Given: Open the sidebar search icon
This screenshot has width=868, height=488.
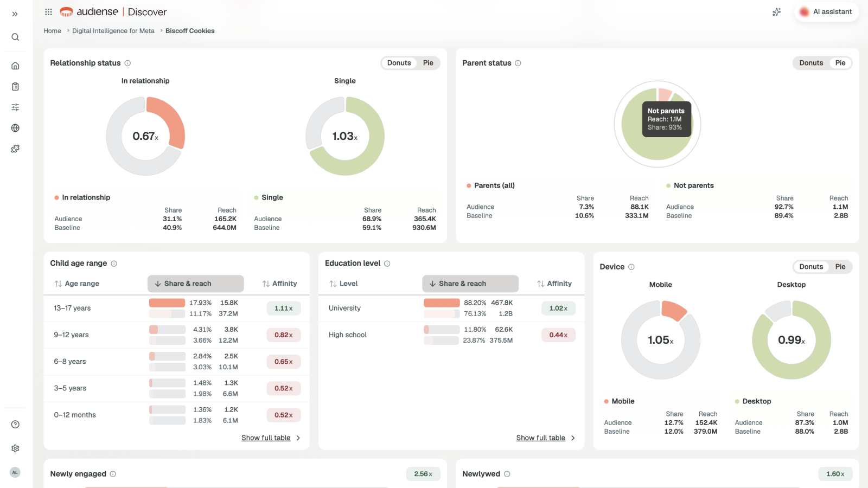Looking at the screenshot, I should tap(15, 37).
